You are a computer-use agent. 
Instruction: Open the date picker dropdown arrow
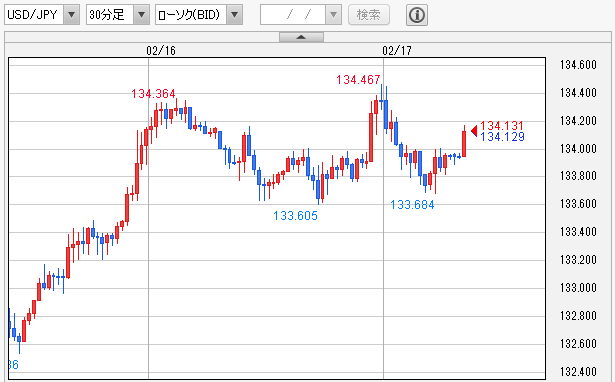point(333,15)
